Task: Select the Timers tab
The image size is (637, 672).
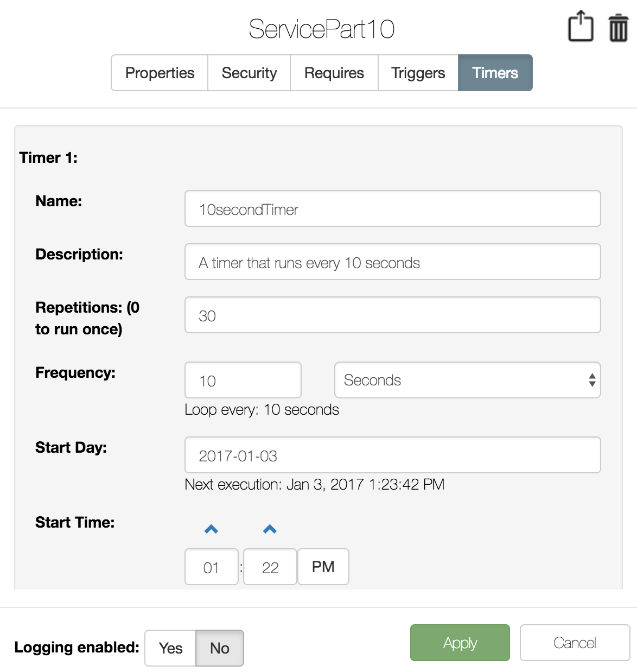Action: (x=495, y=73)
